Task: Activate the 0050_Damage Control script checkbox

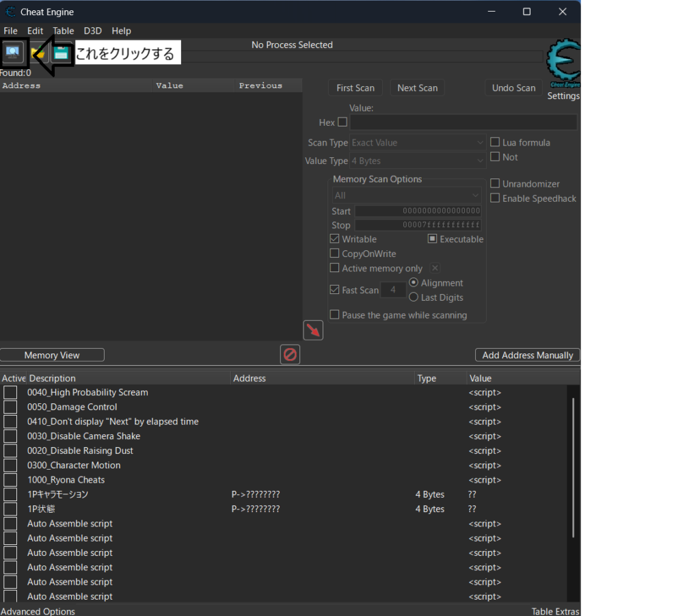Action: pos(10,407)
